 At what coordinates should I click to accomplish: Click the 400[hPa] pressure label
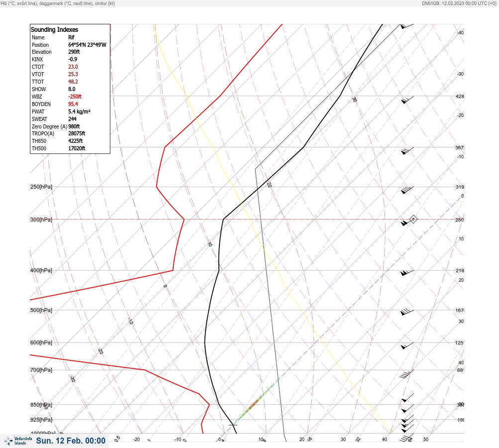tap(41, 270)
